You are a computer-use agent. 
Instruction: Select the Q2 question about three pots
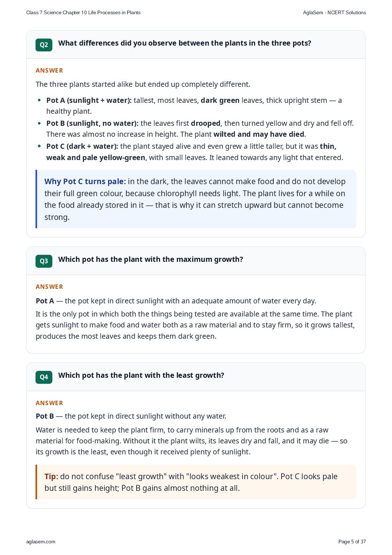185,43
